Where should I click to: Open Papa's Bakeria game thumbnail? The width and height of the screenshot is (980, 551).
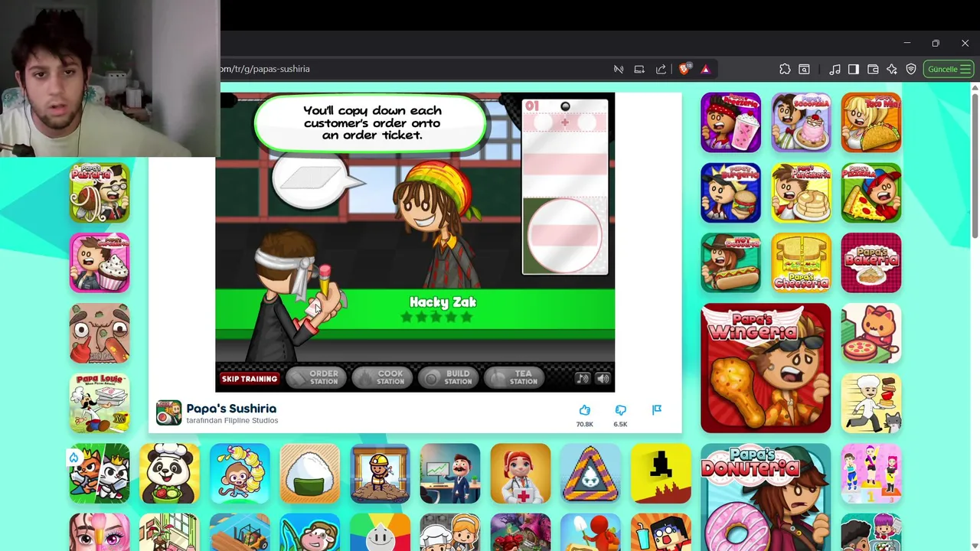871,262
